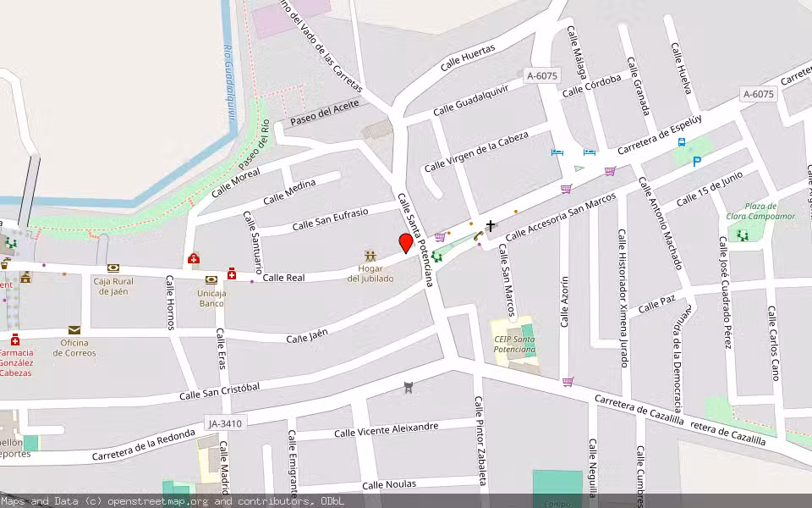Click the A-6075 shield near Calle Huelva

pos(758,94)
